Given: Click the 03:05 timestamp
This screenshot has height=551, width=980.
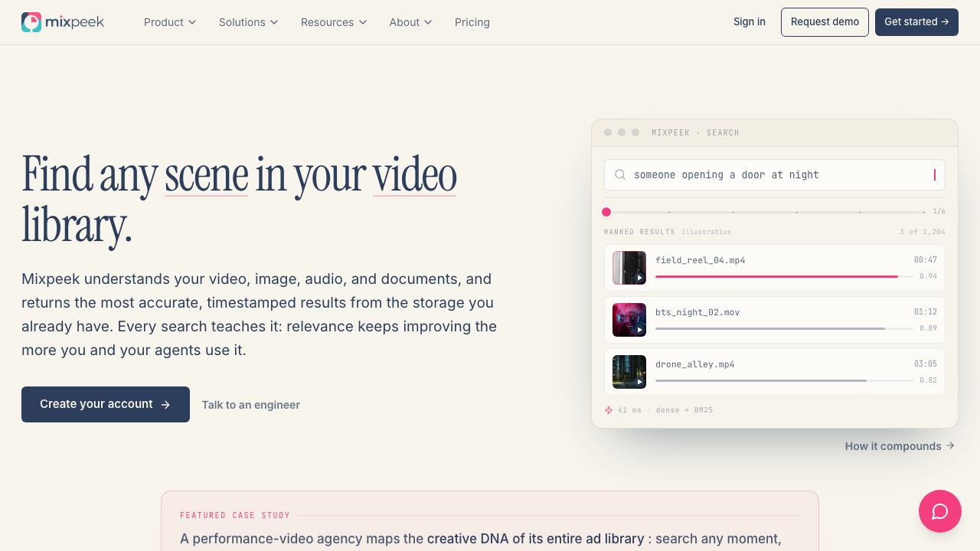Looking at the screenshot, I should (926, 364).
